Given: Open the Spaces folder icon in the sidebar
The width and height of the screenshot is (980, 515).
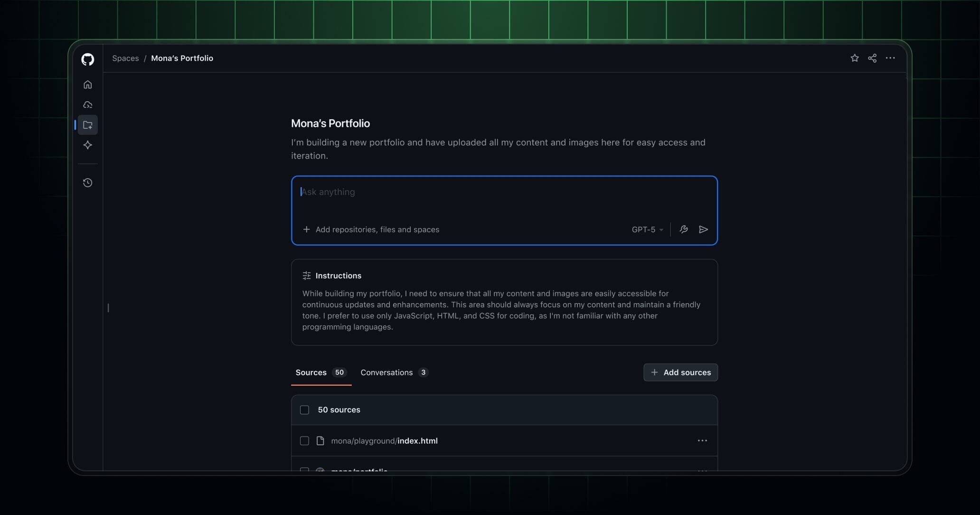Looking at the screenshot, I should [x=87, y=124].
